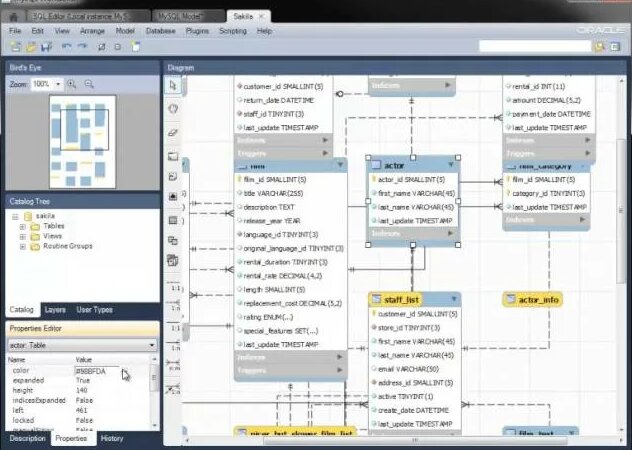The image size is (632, 450).
Task: Open the Arrange menu
Action: pos(92,31)
